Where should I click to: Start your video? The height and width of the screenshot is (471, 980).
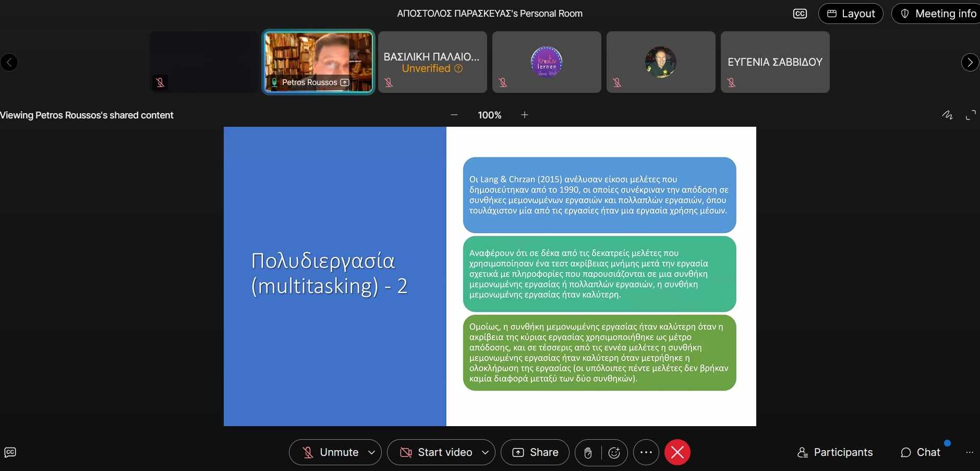click(436, 452)
